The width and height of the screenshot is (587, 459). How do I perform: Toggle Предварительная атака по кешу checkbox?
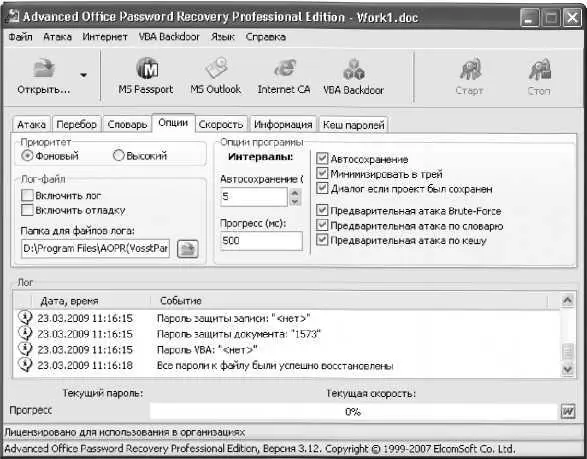coord(322,240)
